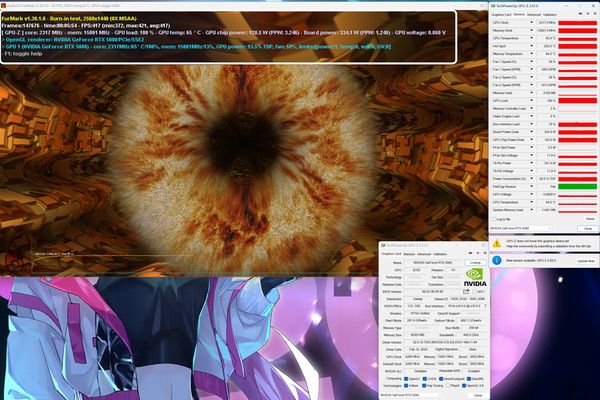Click the blue info circle icon
The image size is (600, 400).
[x=497, y=260]
